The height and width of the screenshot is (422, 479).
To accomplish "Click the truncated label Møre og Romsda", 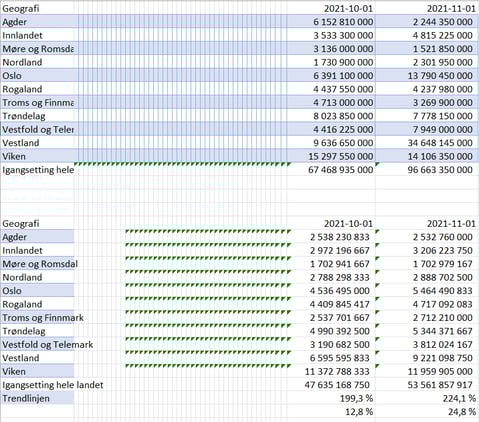I will [x=38, y=49].
